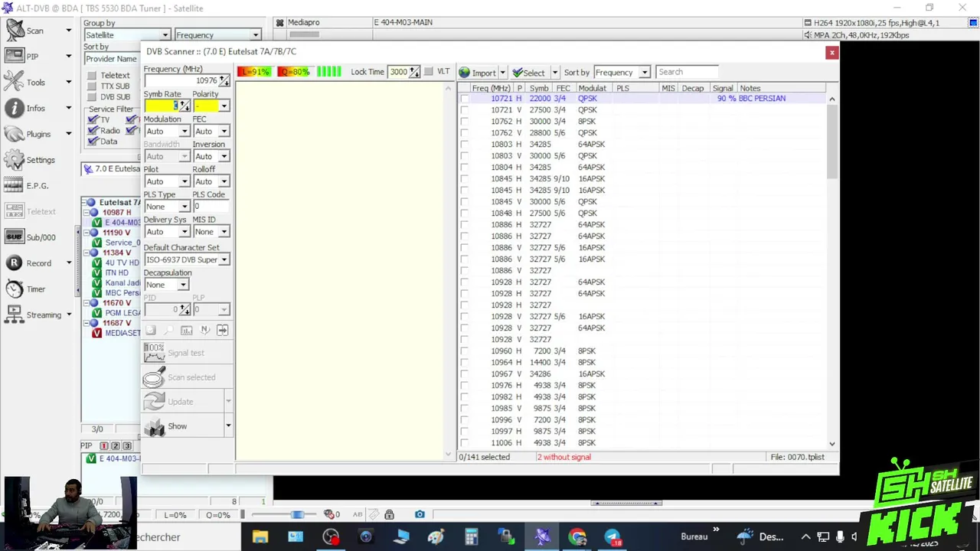Click the Show cubes icon
The image size is (980, 551).
pyautogui.click(x=155, y=426)
